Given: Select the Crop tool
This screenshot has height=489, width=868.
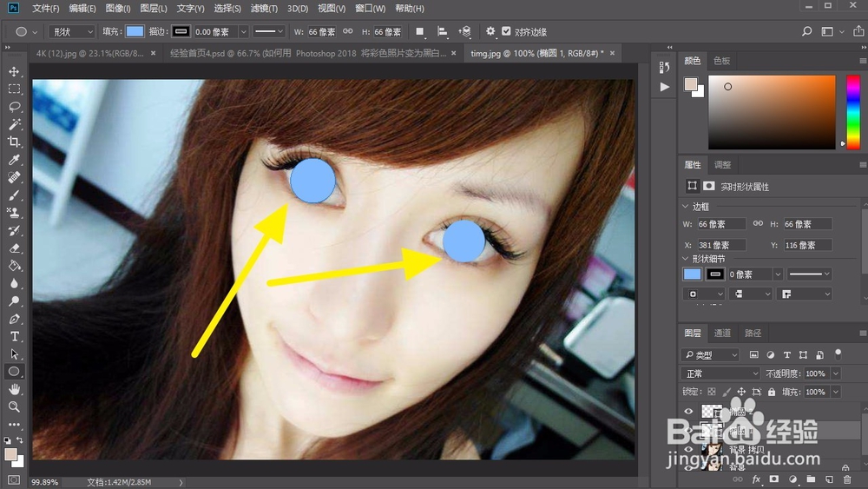Looking at the screenshot, I should pos(15,142).
